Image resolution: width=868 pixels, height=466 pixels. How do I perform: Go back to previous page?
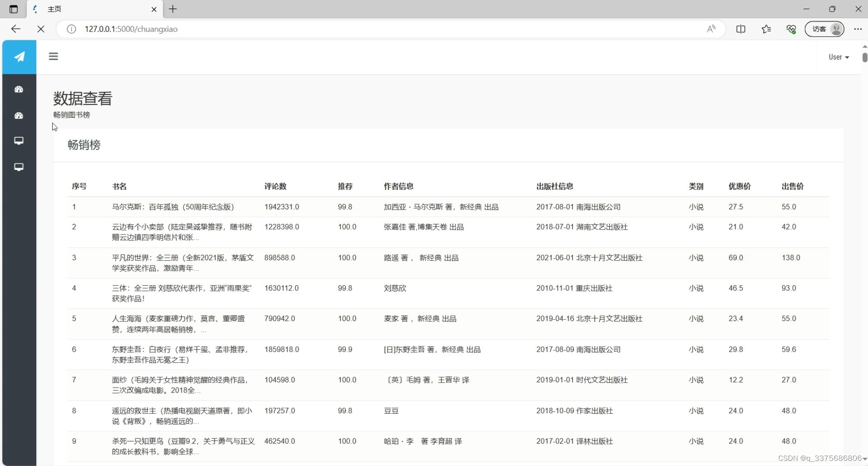pos(16,29)
